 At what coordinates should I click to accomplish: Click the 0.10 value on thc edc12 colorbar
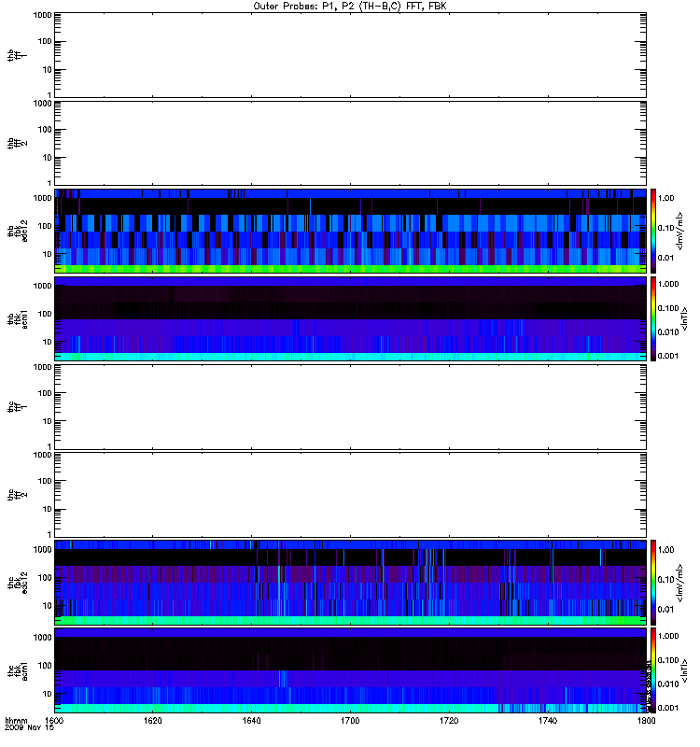tap(665, 579)
